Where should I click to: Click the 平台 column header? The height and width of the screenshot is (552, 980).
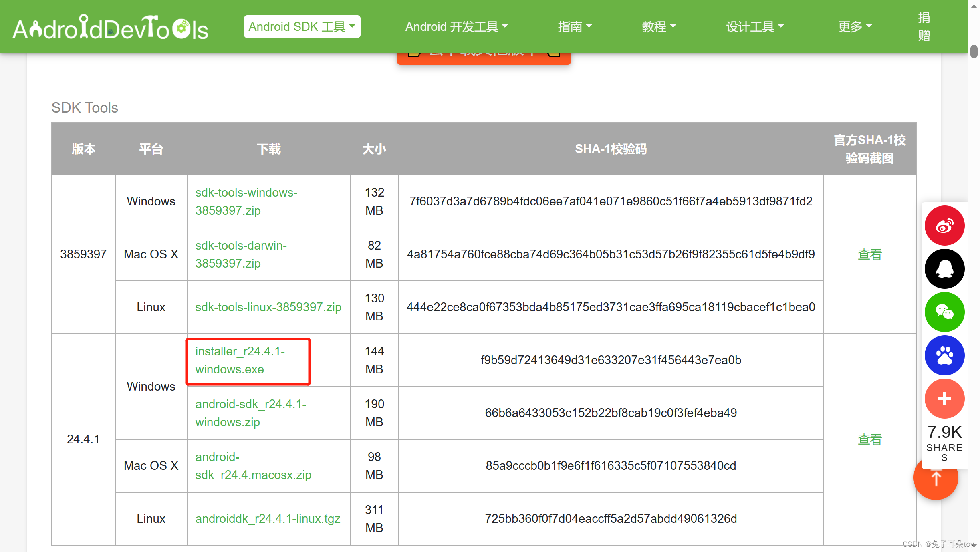click(151, 149)
